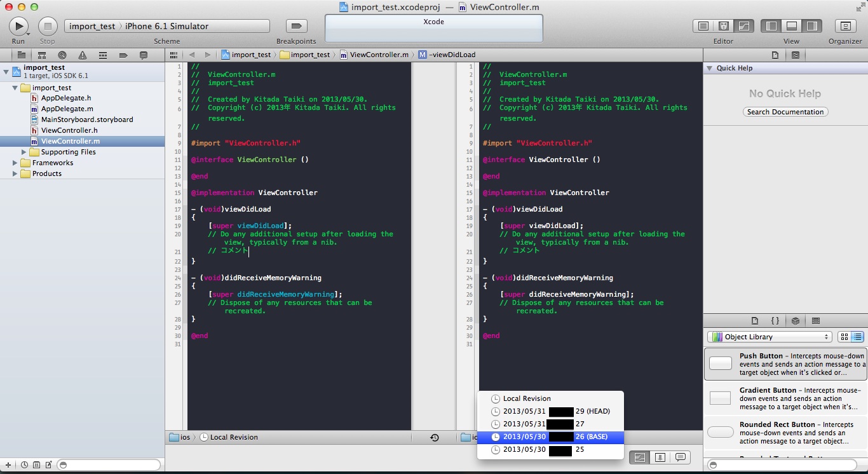Show the Code Snippet library

(775, 321)
